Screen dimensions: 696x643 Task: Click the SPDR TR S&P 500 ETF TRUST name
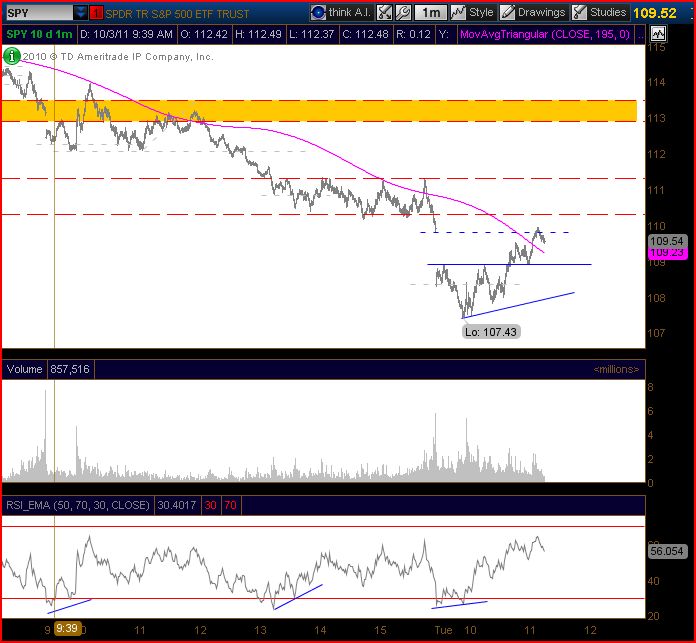coord(177,14)
